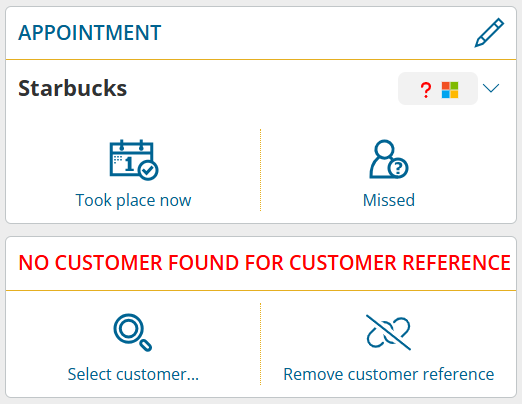Click the Starbucks appointment name
Screen dimensions: 522x404
(72, 88)
